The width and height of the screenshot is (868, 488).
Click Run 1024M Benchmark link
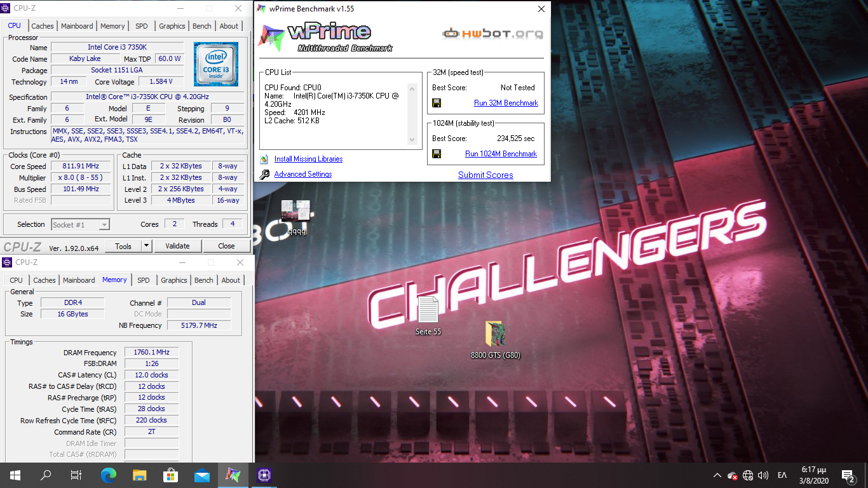pos(501,154)
